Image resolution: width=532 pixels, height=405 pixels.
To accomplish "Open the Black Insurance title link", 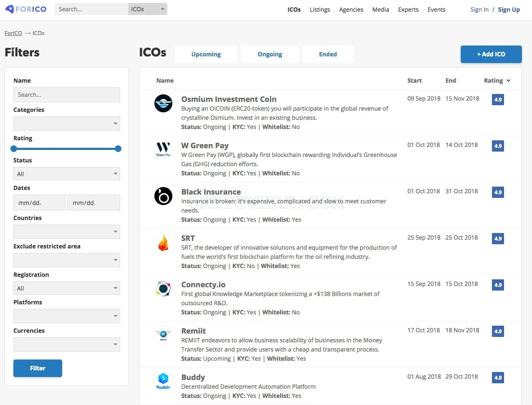I will (211, 192).
